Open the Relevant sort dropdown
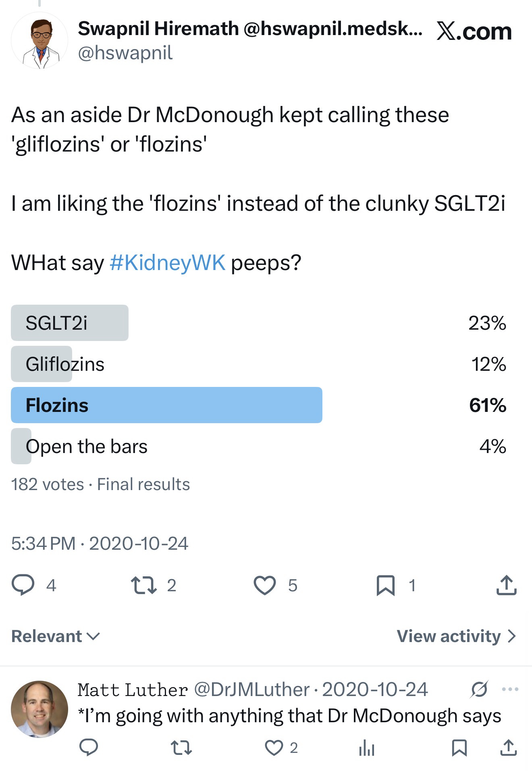The height and width of the screenshot is (771, 532). (x=55, y=636)
